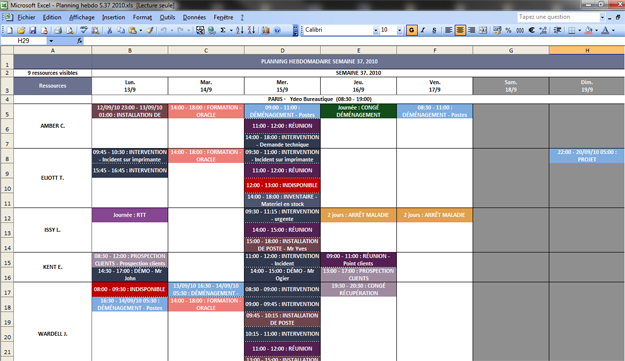Apply Euro currency style icon
Image resolution: width=625 pixels, height=361 pixels.
pos(531,30)
